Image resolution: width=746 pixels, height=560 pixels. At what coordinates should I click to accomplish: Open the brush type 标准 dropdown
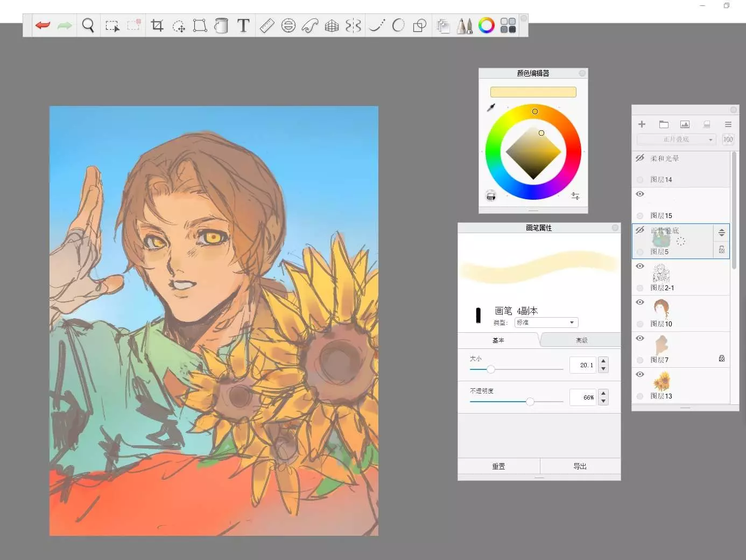point(546,323)
